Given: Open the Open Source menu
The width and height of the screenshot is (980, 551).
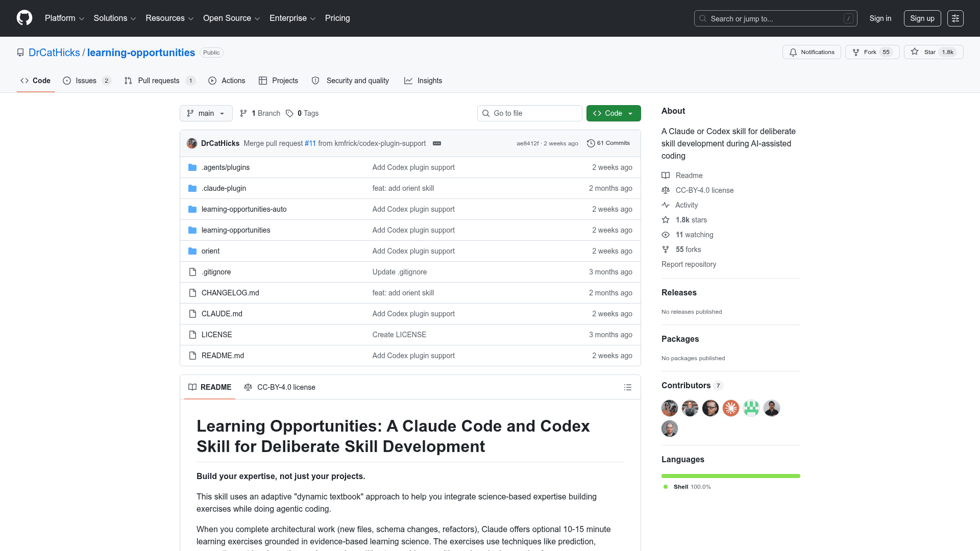Looking at the screenshot, I should [x=232, y=18].
